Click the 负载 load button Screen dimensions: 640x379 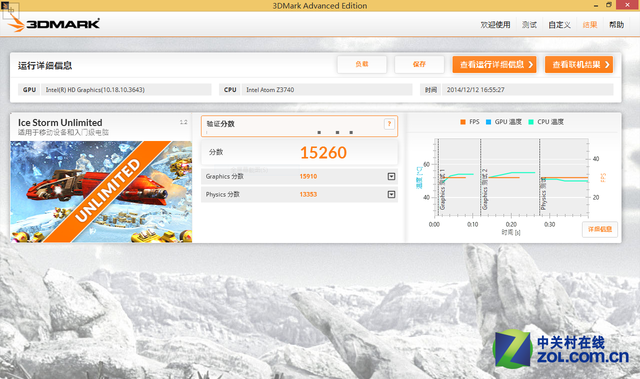tap(362, 64)
